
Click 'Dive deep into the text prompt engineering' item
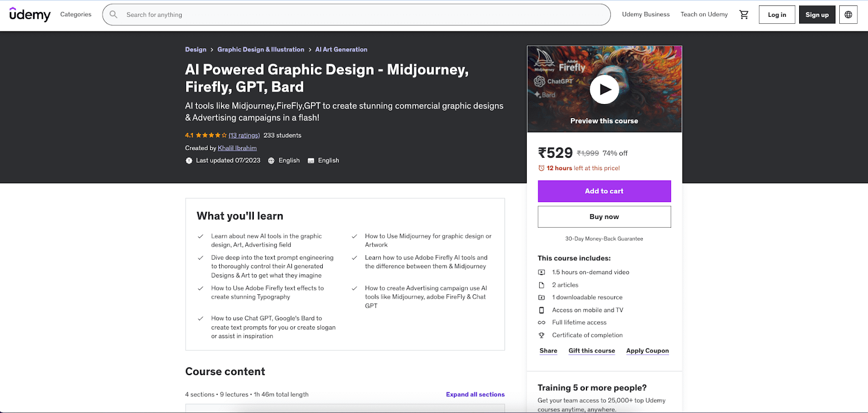pos(272,267)
